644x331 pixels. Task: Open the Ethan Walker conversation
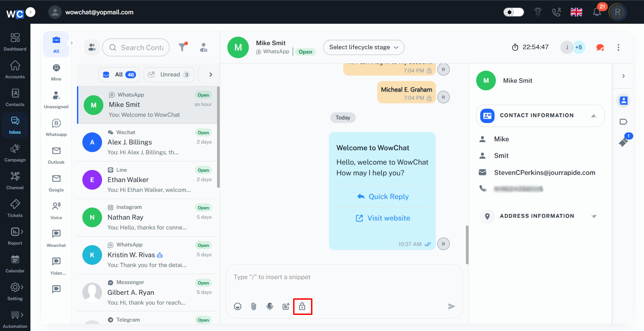(x=147, y=180)
